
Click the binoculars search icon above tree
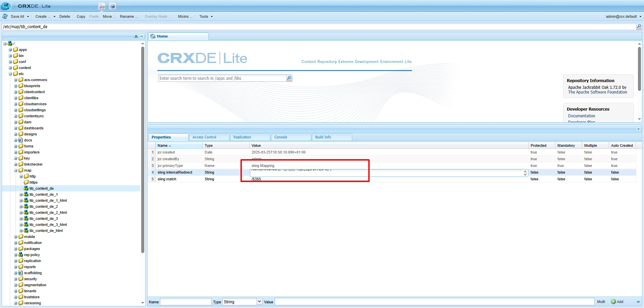136,36
